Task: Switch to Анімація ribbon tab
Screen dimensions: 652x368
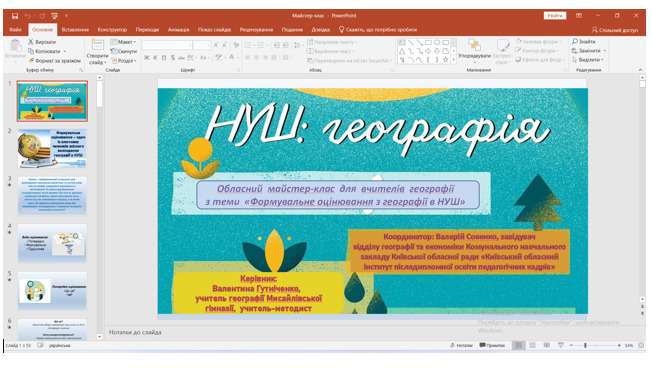Action: click(178, 30)
